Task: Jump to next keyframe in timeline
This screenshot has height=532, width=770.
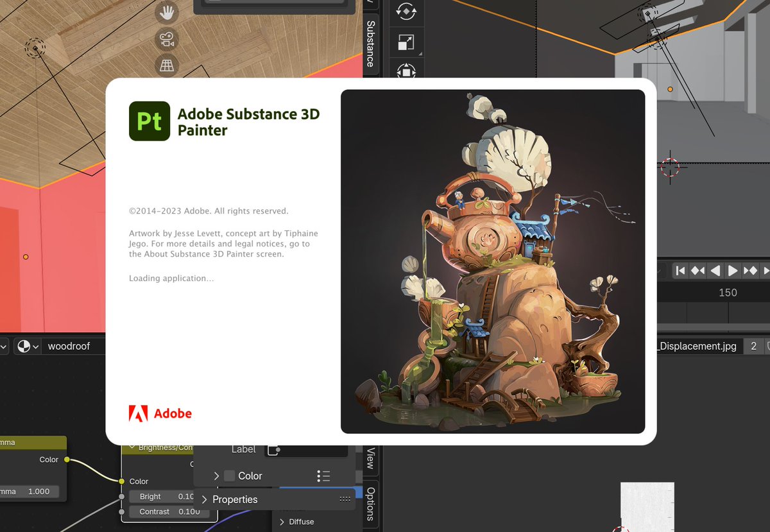Action: (x=749, y=271)
